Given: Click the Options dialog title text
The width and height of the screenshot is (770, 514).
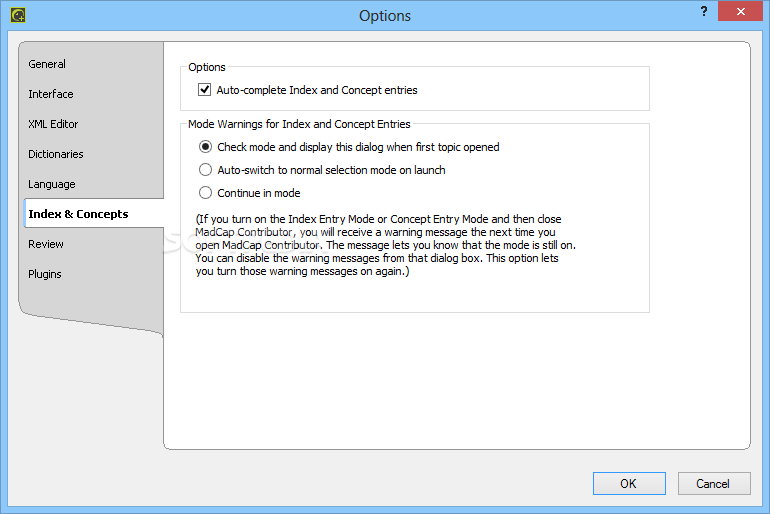Looking at the screenshot, I should click(x=385, y=16).
